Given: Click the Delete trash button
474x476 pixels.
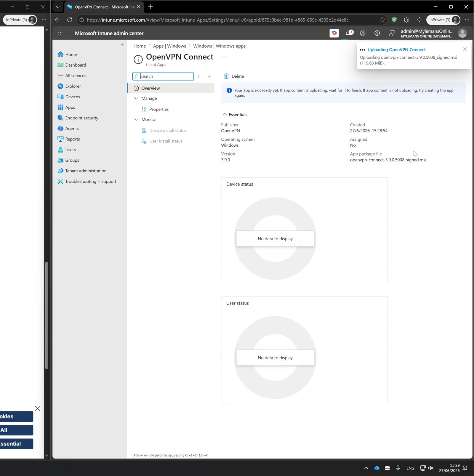Looking at the screenshot, I should tap(234, 76).
